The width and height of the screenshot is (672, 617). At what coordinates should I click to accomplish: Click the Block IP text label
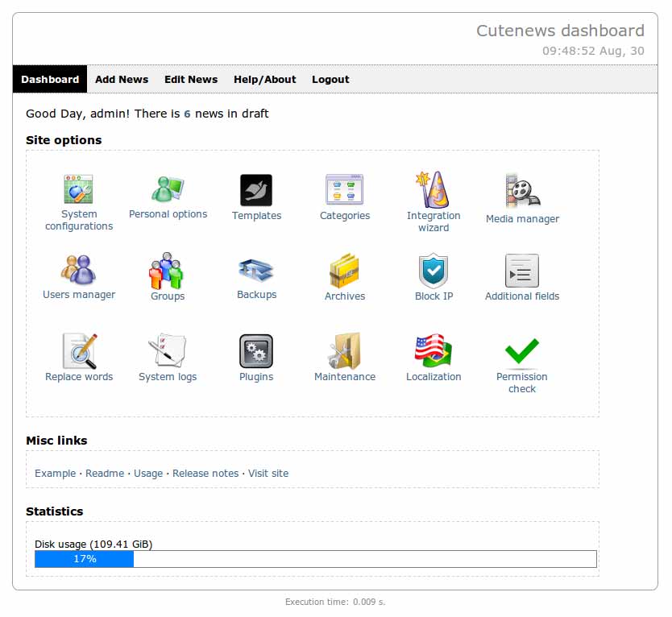pyautogui.click(x=433, y=296)
